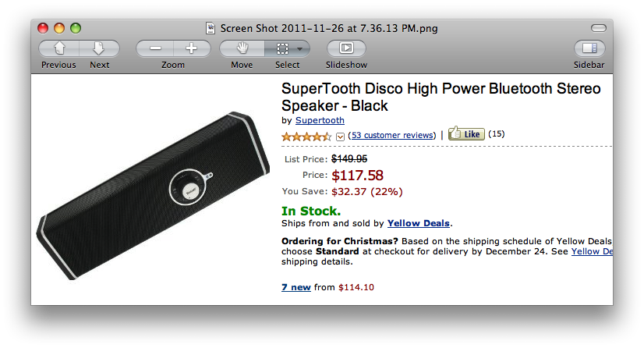Toggle the Sidebar panel
This screenshot has height=348, width=644.
click(589, 48)
